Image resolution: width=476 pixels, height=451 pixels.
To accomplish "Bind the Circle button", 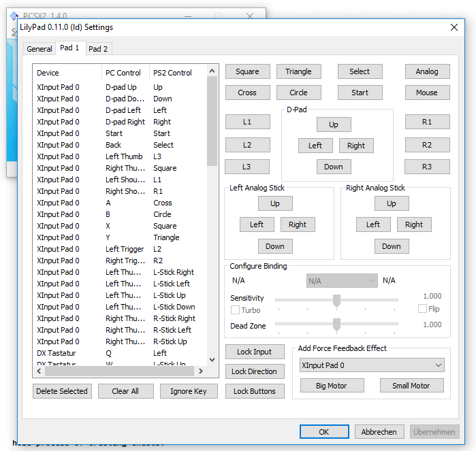I will pyautogui.click(x=298, y=93).
